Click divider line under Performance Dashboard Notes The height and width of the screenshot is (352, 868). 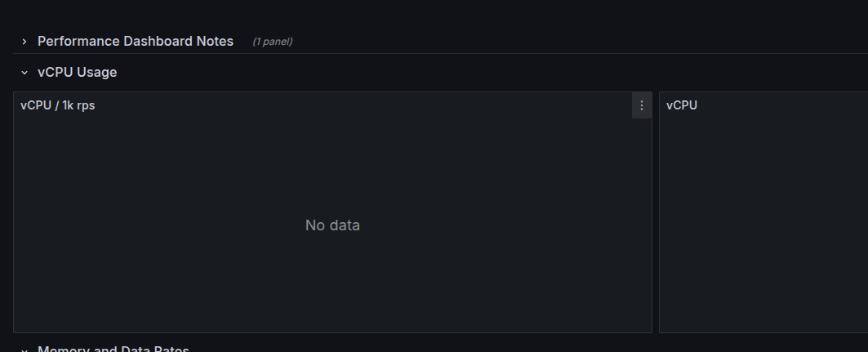(441, 53)
